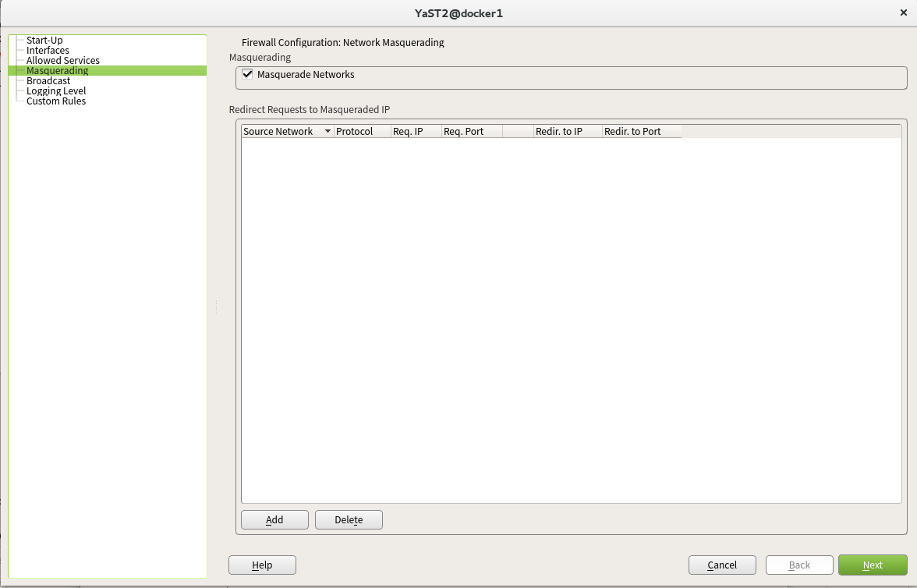
Task: Open the Help dialog
Action: [262, 565]
